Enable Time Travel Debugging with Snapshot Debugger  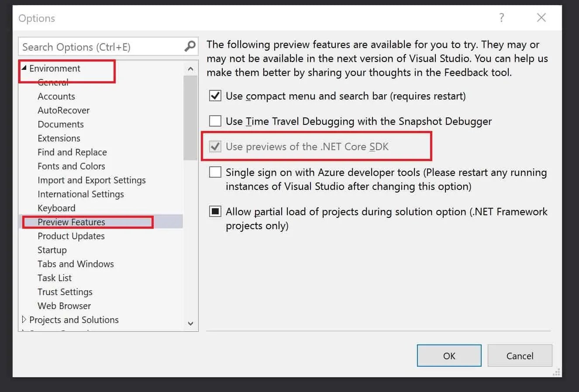[x=215, y=121]
